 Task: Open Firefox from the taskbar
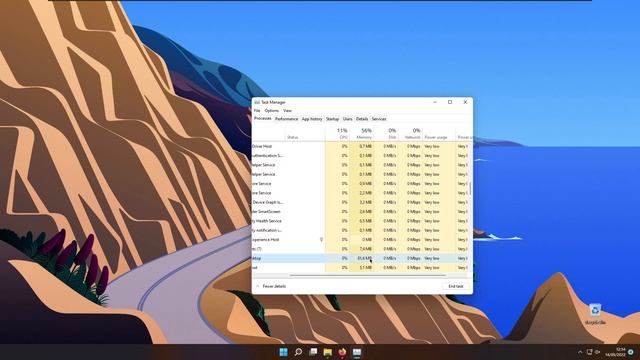point(342,352)
